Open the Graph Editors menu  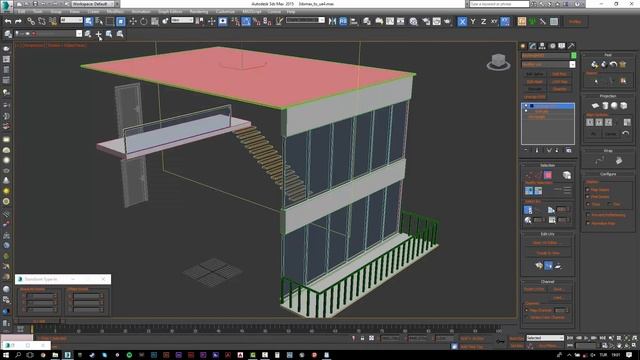170,12
